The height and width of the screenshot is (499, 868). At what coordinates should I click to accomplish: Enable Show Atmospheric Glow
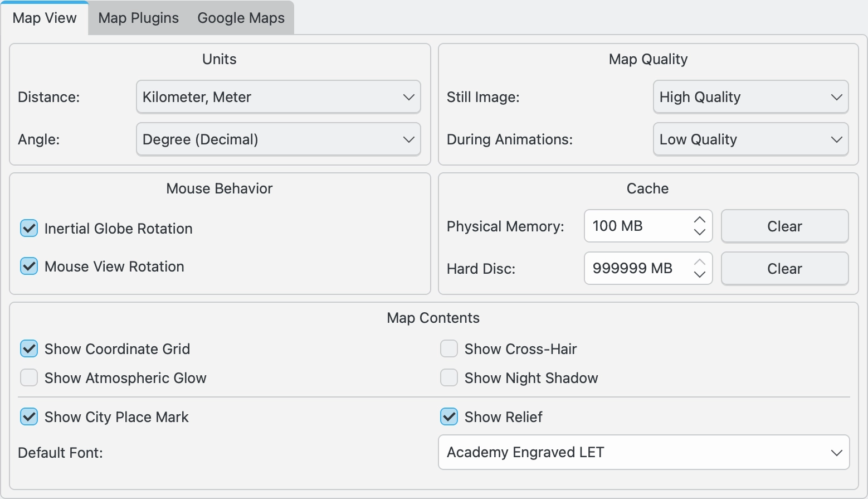click(x=29, y=378)
